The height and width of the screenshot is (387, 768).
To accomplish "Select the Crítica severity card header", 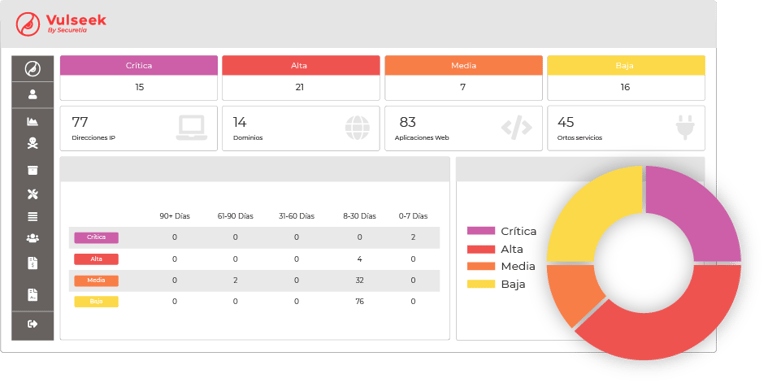I will coord(139,66).
